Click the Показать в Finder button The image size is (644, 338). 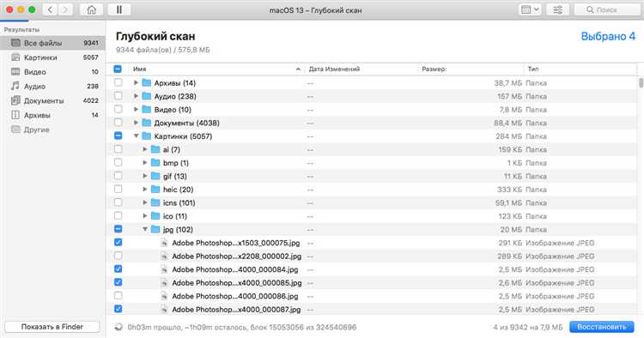tap(52, 327)
